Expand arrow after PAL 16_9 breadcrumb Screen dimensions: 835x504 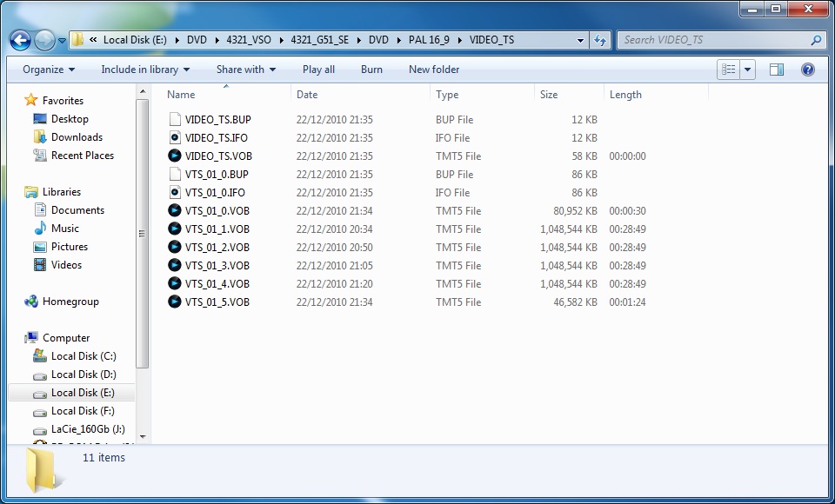point(460,40)
